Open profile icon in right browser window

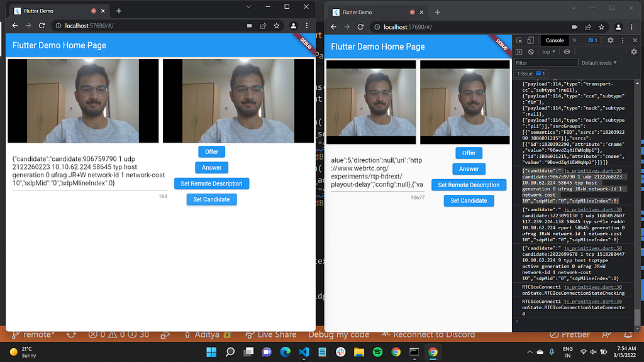pos(618,27)
